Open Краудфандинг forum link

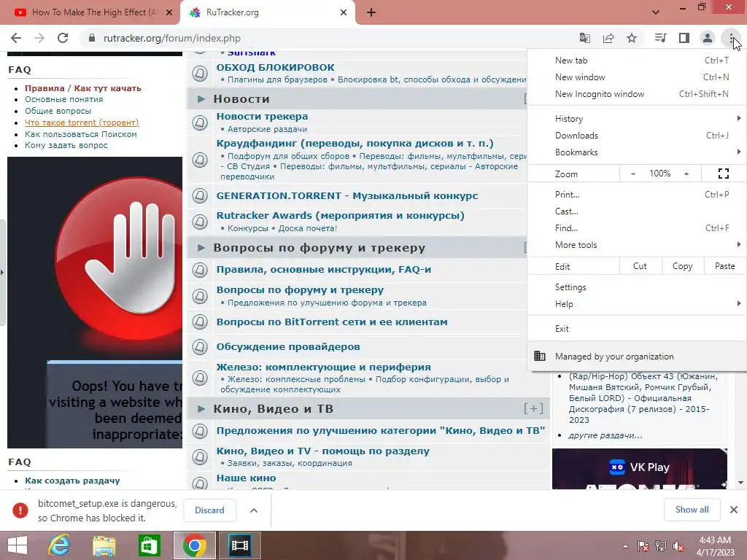355,144
